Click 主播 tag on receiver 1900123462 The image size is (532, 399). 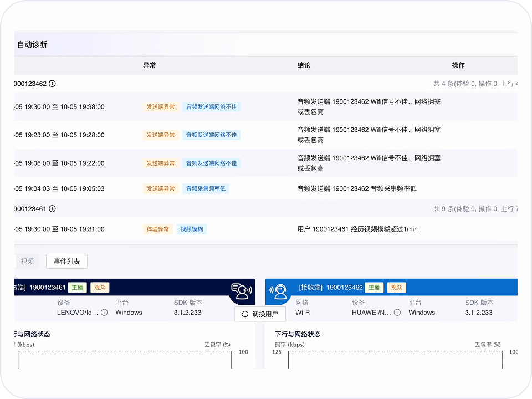374,288
